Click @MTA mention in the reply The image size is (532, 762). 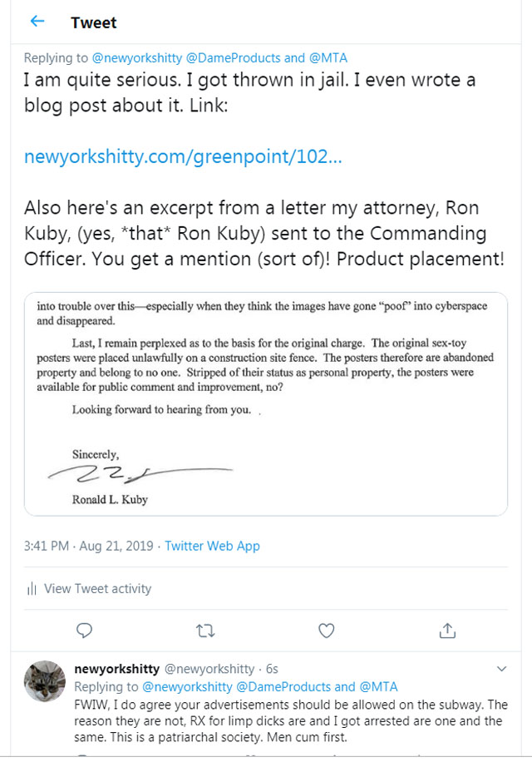click(380, 687)
